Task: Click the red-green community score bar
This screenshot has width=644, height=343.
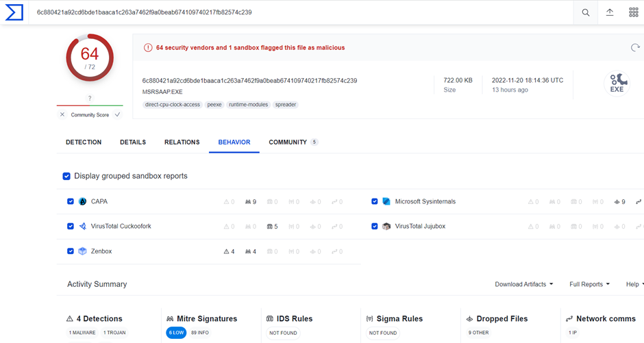Action: (90, 106)
